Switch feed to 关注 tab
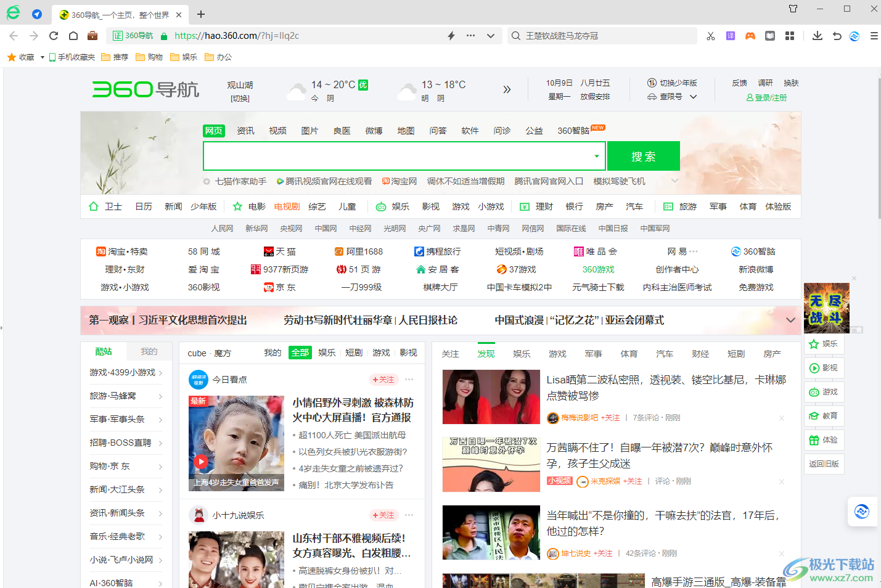Image resolution: width=881 pixels, height=588 pixels. (451, 354)
